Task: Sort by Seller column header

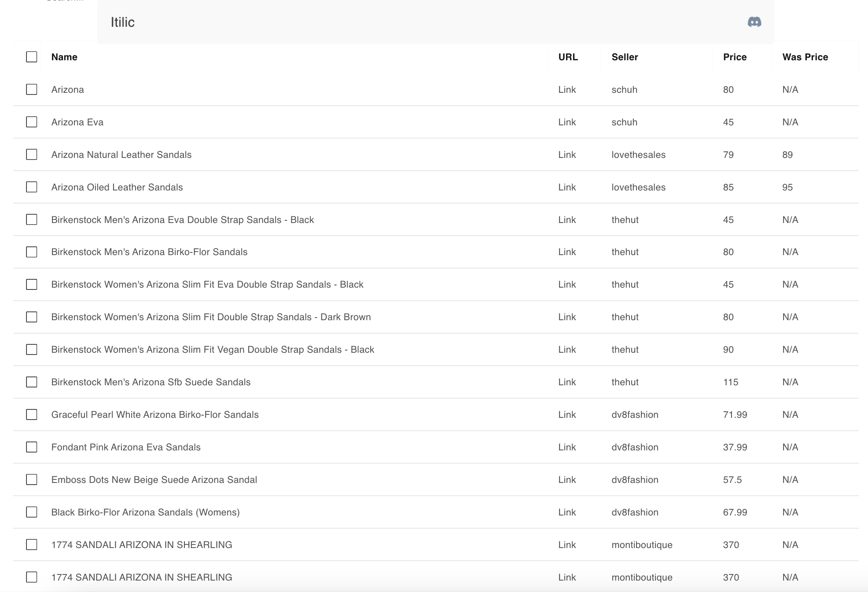Action: 625,57
